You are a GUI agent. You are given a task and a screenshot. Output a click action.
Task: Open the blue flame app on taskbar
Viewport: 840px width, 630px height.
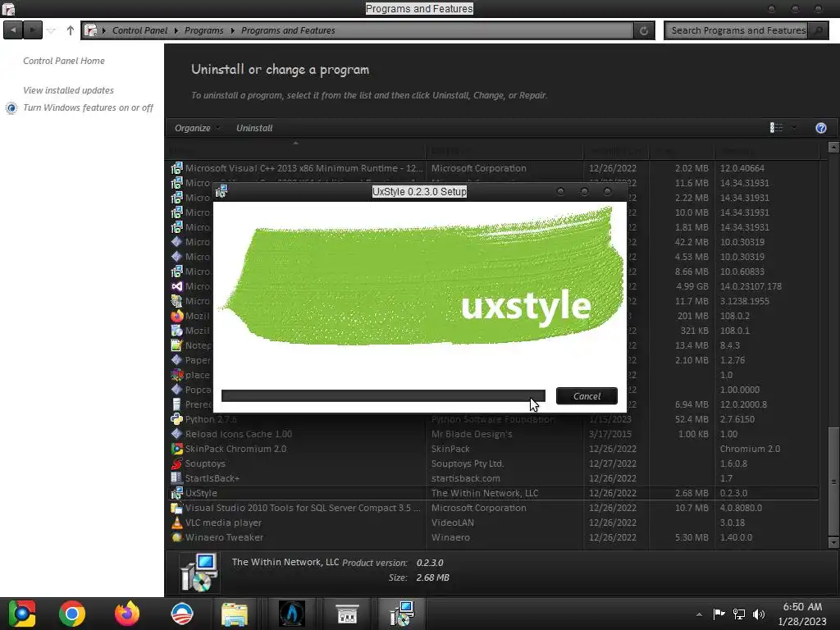click(292, 614)
